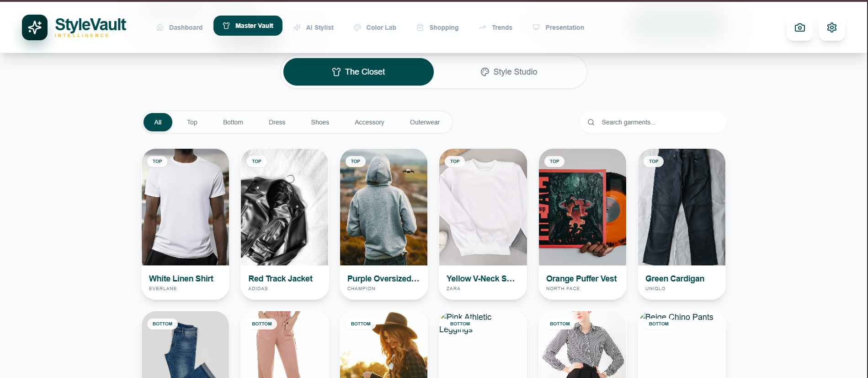
Task: Click the Presentation screen icon
Action: pos(536,27)
